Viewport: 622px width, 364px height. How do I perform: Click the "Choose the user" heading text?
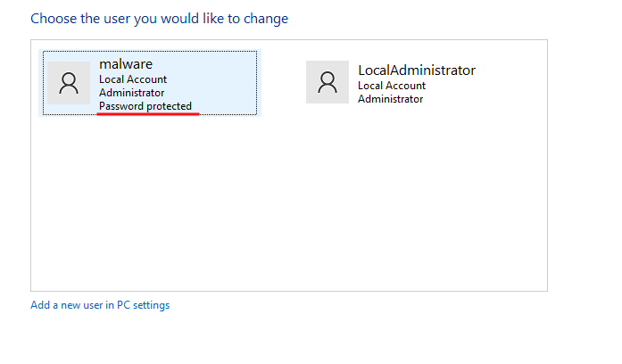click(159, 18)
